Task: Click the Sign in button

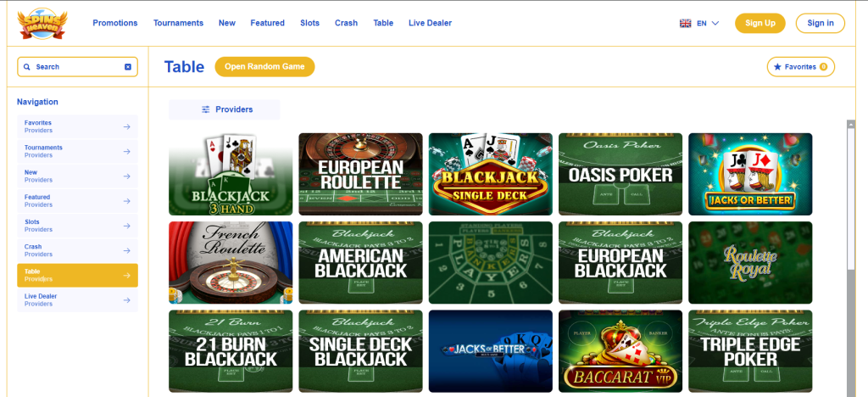Action: (821, 23)
